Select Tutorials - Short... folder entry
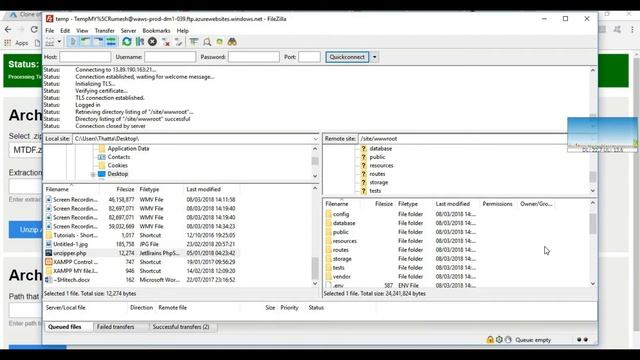This screenshot has width=640, height=360. [x=75, y=235]
